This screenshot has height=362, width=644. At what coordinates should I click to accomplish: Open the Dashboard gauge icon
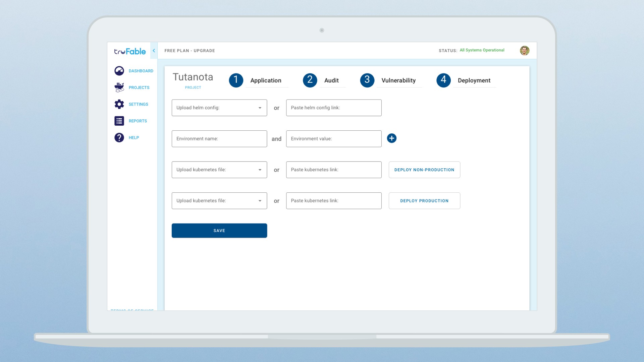click(119, 71)
